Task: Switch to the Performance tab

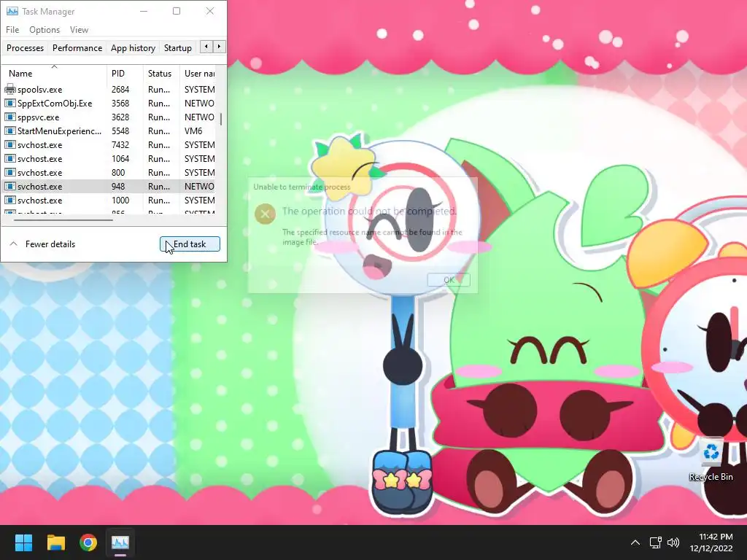Action: tap(77, 47)
